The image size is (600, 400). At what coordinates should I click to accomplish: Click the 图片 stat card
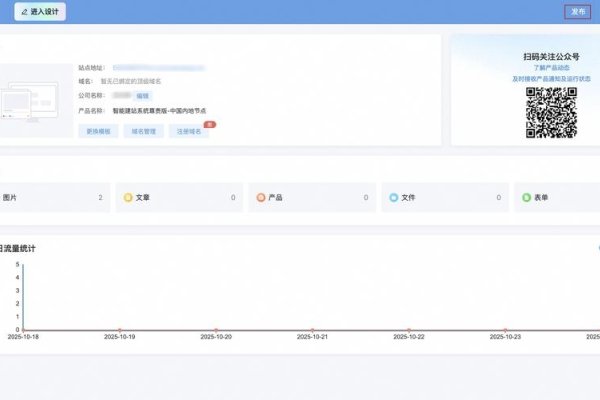click(55, 198)
